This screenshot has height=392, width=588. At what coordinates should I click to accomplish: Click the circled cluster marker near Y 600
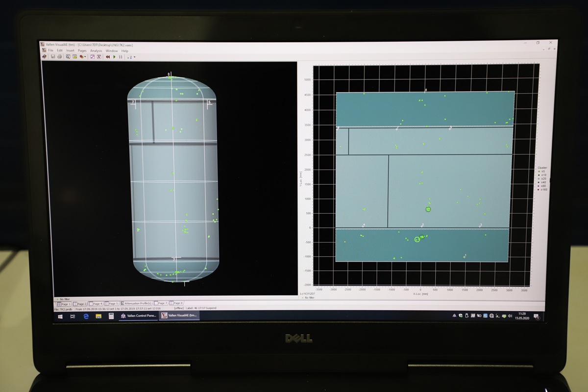click(x=428, y=209)
